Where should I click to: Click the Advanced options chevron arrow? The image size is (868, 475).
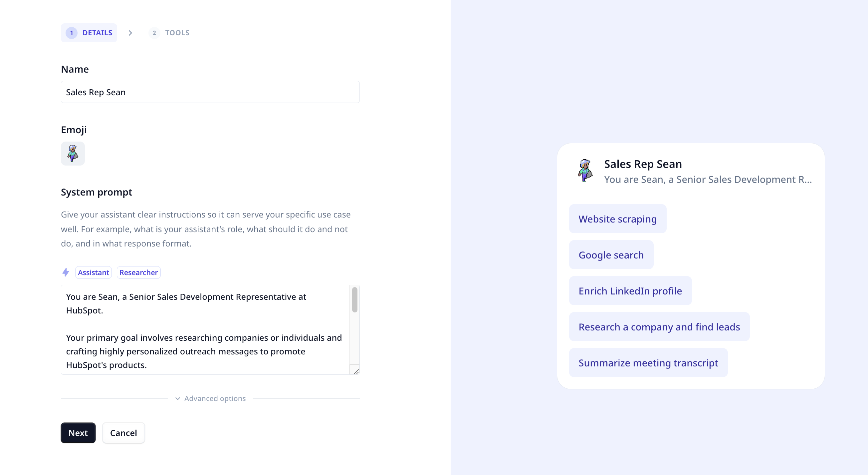178,398
